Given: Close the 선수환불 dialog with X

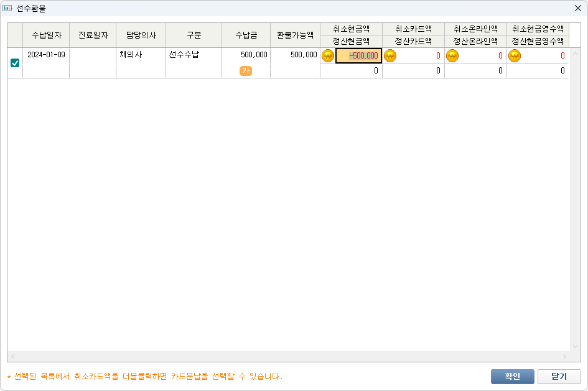Looking at the screenshot, I should tap(577, 8).
